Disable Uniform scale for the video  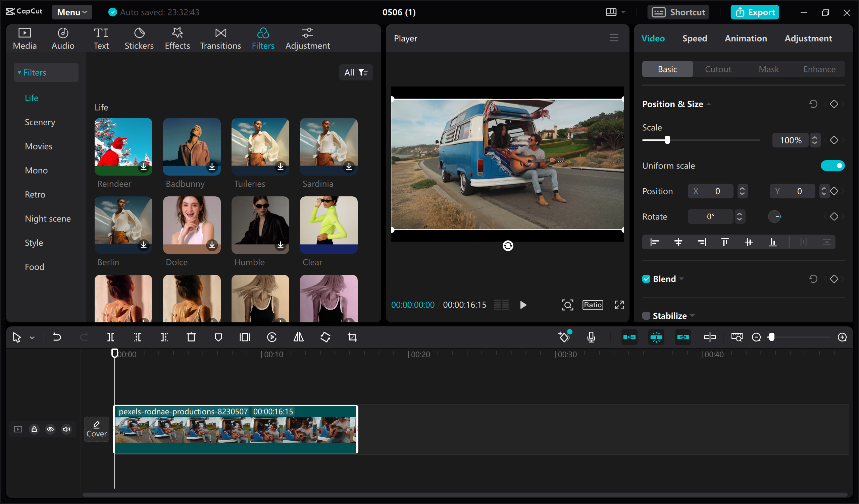pos(832,166)
